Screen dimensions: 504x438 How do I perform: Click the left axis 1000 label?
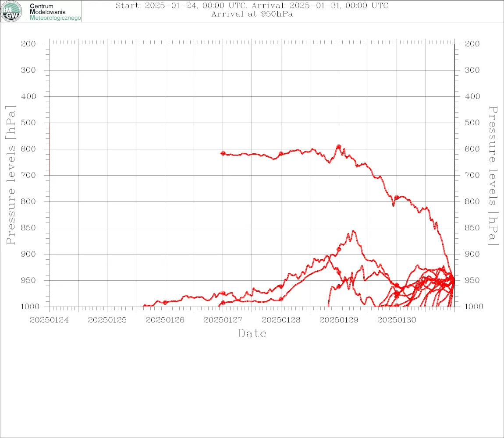(x=30, y=307)
